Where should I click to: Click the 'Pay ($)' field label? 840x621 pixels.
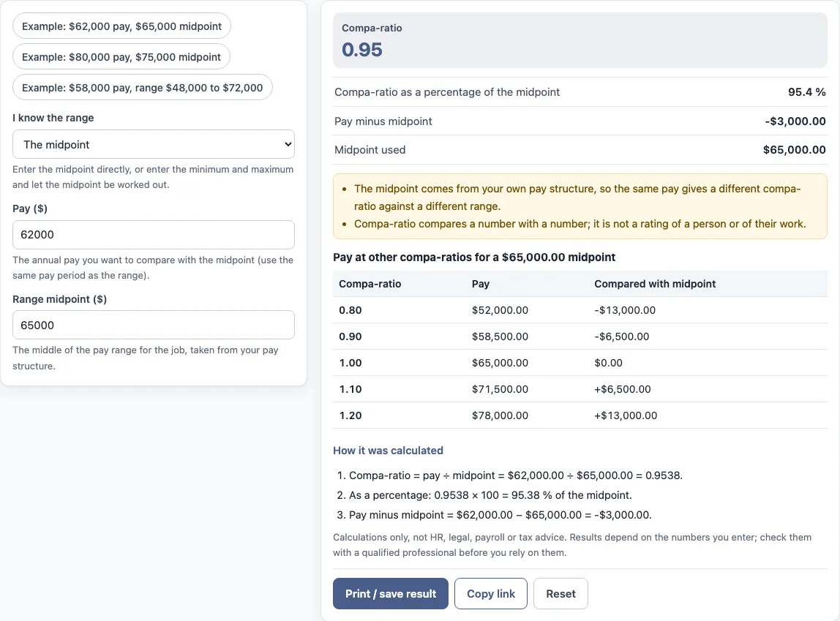pyautogui.click(x=30, y=208)
